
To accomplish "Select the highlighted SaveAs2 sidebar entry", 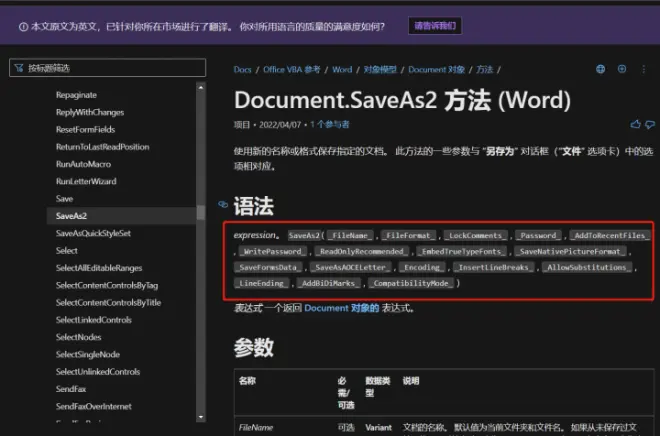I will click(x=121, y=216).
